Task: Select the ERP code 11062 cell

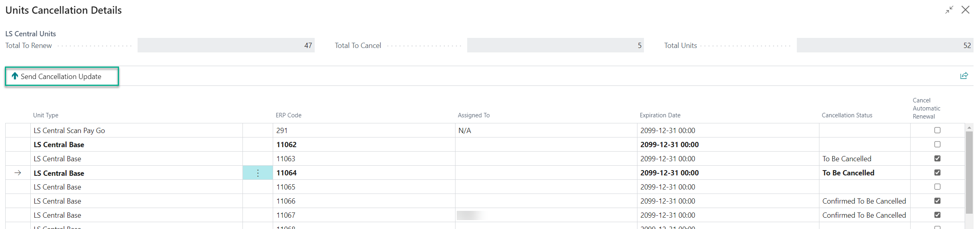Action: [x=286, y=145]
